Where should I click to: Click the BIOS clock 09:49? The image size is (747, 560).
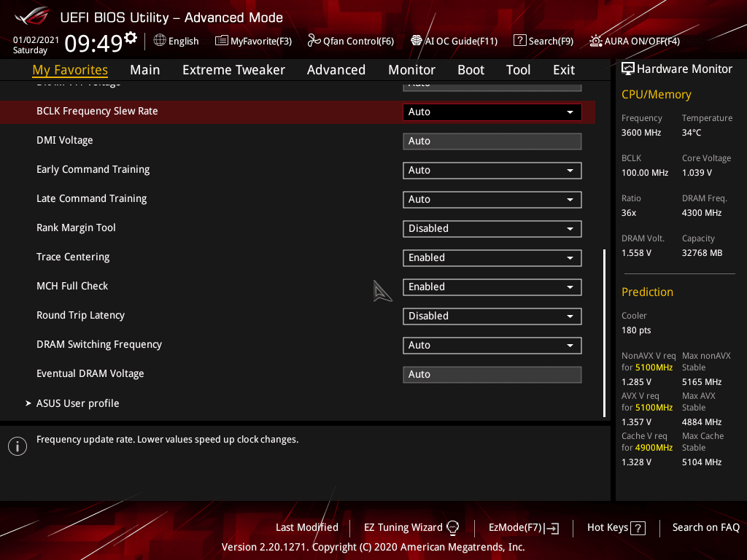coord(93,43)
